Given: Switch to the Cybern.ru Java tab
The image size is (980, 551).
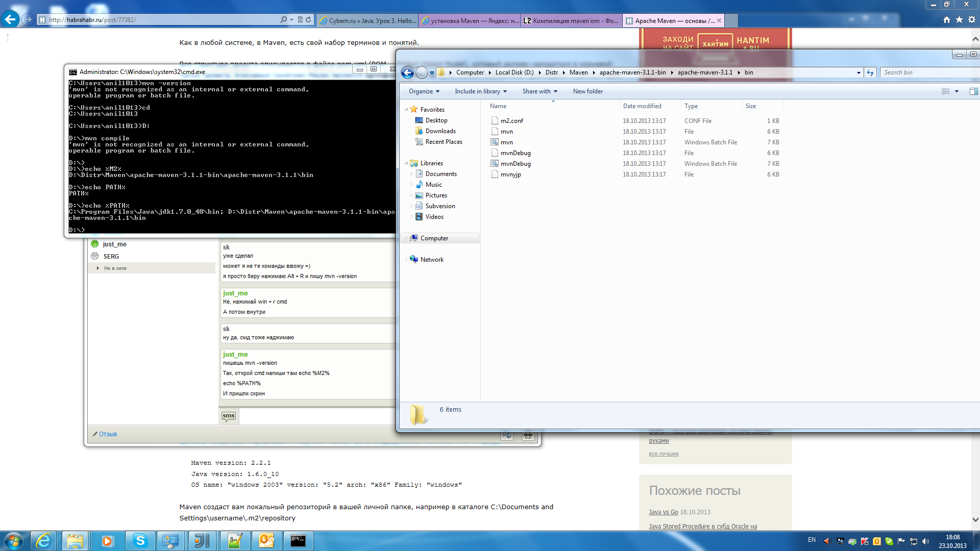Looking at the screenshot, I should 367,20.
